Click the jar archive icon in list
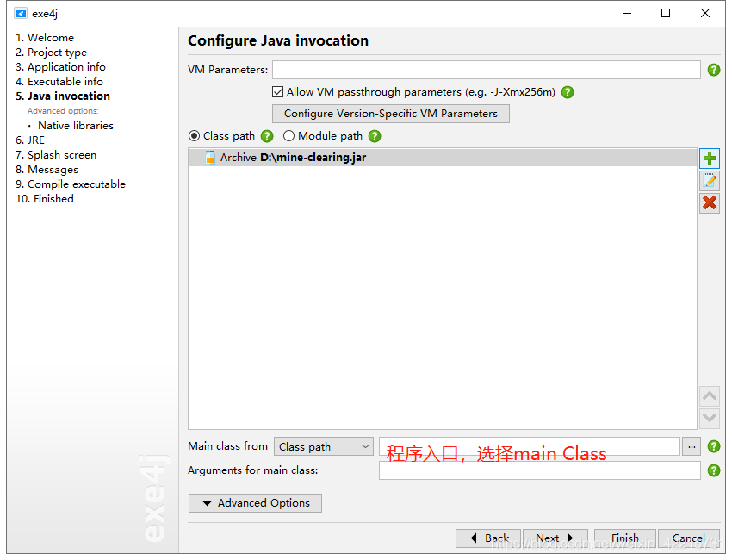Screen dimensions: 732x560 [210, 158]
